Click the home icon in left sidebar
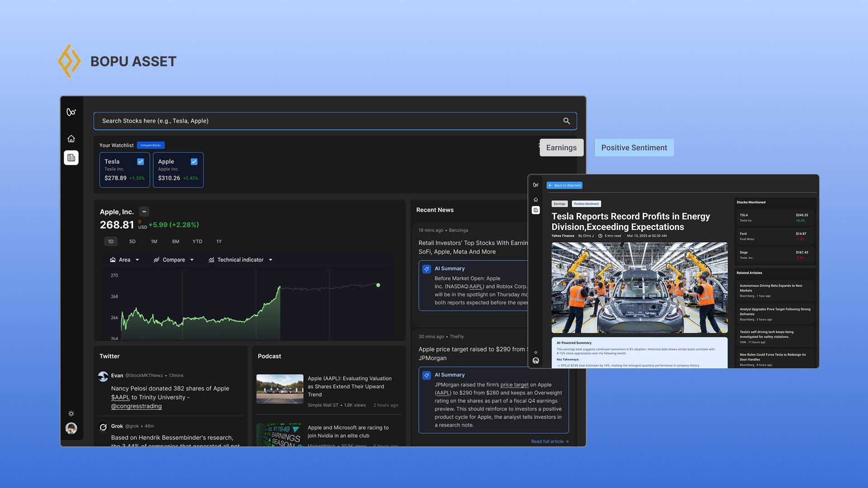The height and width of the screenshot is (488, 868). tap(71, 139)
